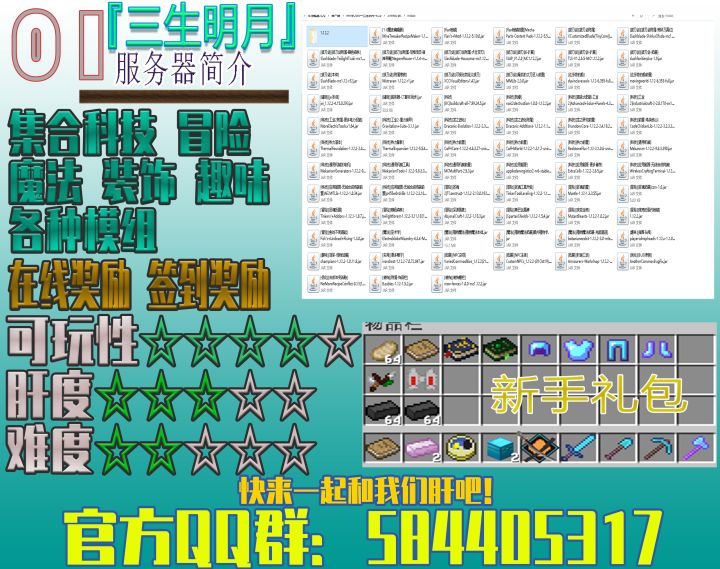Select the Armourers-Workshop jar file
This screenshot has width=720, height=569.
point(585,261)
